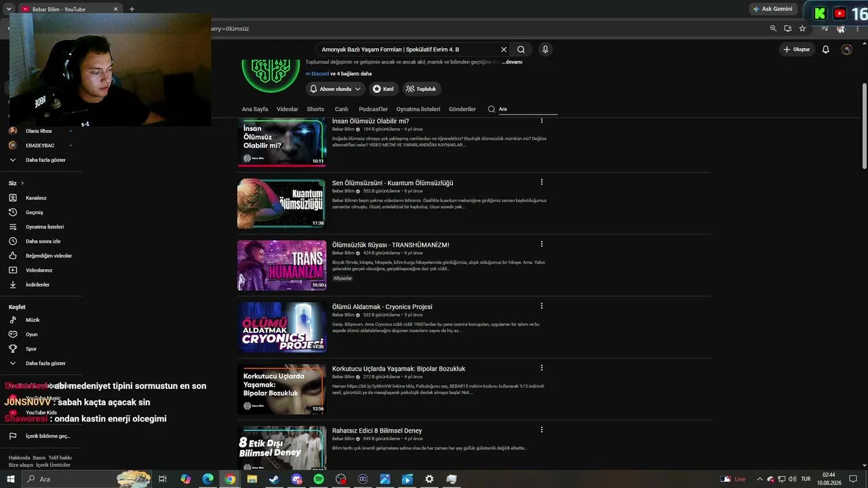Viewport: 868px width, 488px height.
Task: Open the media controls icon in Chrome toolbar
Action: (x=825, y=28)
